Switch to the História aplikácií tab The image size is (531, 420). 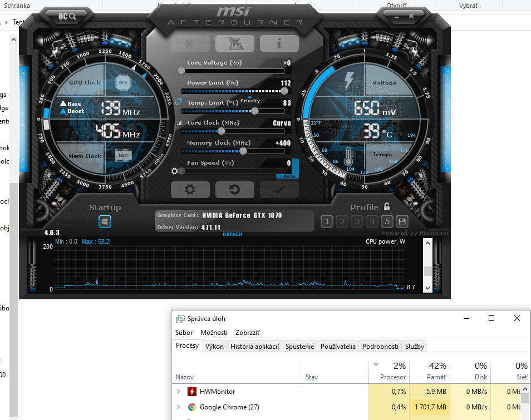pos(255,347)
